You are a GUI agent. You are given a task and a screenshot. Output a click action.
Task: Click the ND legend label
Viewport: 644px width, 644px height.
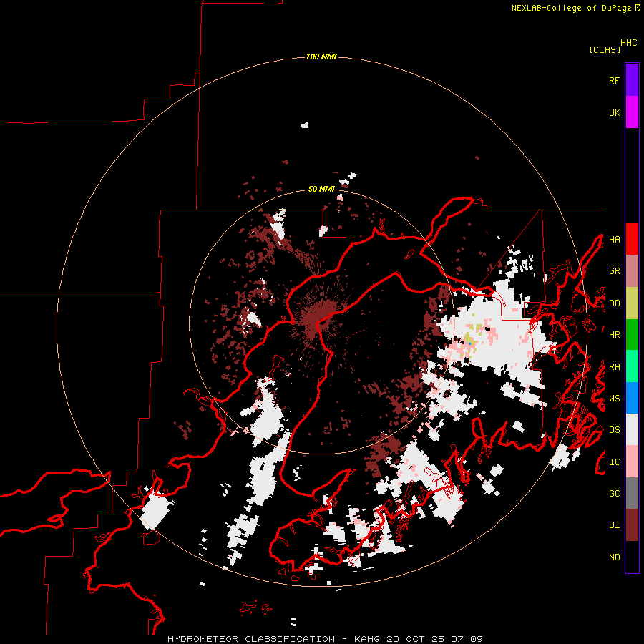(x=614, y=557)
